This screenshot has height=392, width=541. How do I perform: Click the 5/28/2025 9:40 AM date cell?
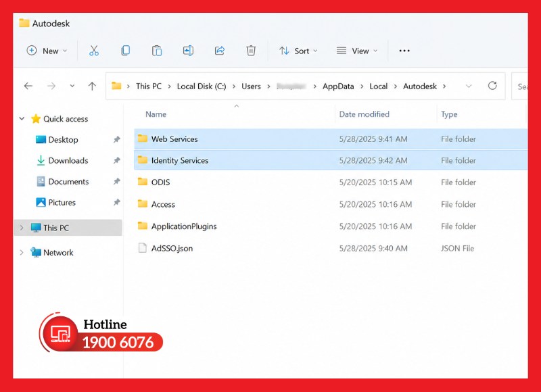[373, 248]
